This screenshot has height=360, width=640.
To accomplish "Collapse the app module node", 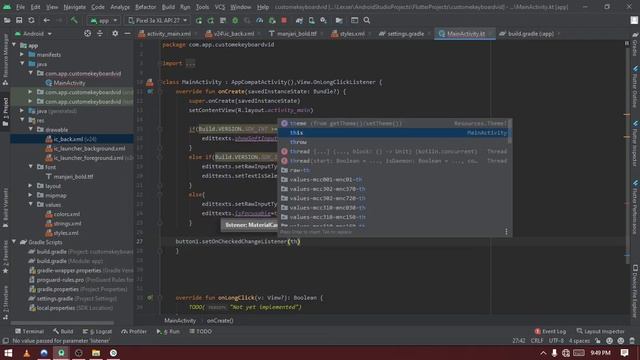I will [x=14, y=45].
